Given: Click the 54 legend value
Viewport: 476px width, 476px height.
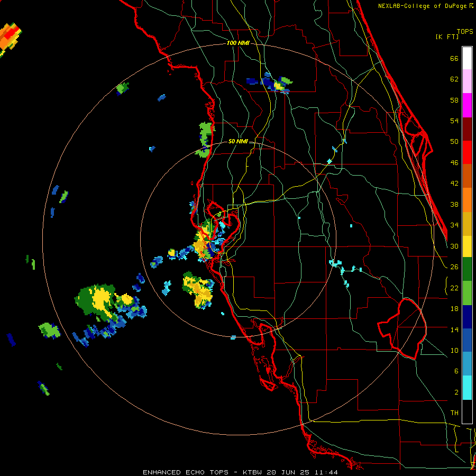Looking at the screenshot, I should 454,121.
